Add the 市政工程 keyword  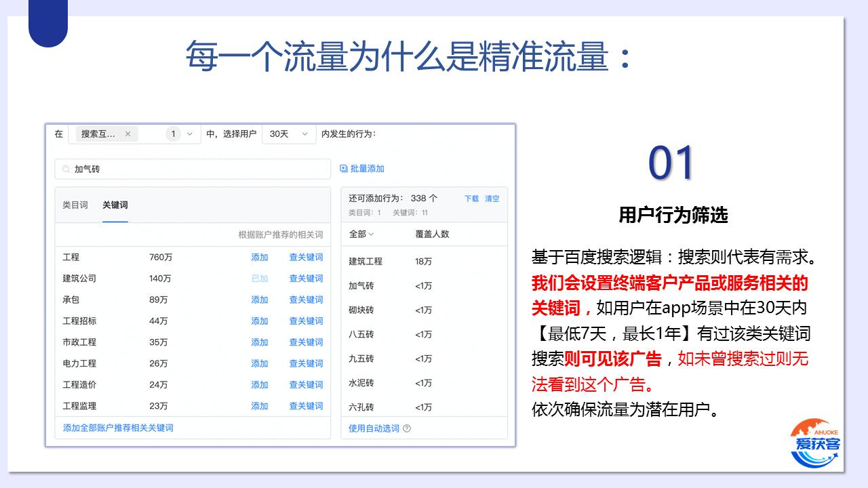click(x=260, y=342)
